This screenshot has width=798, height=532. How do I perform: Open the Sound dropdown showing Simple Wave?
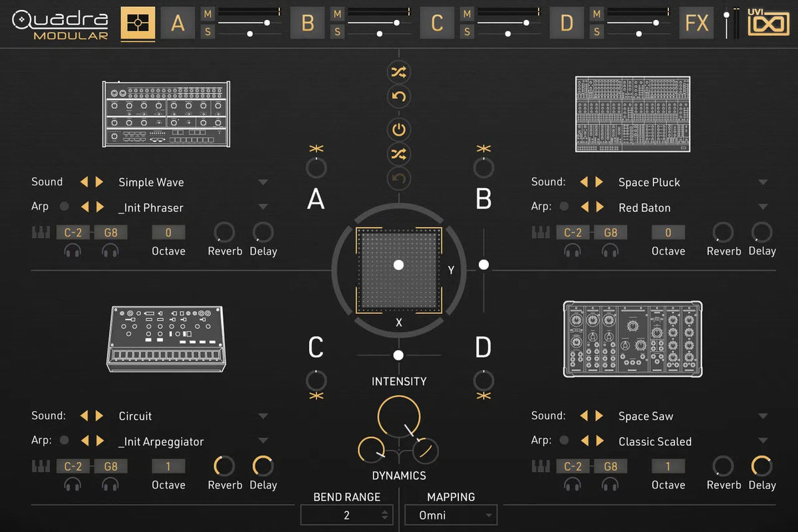[263, 182]
